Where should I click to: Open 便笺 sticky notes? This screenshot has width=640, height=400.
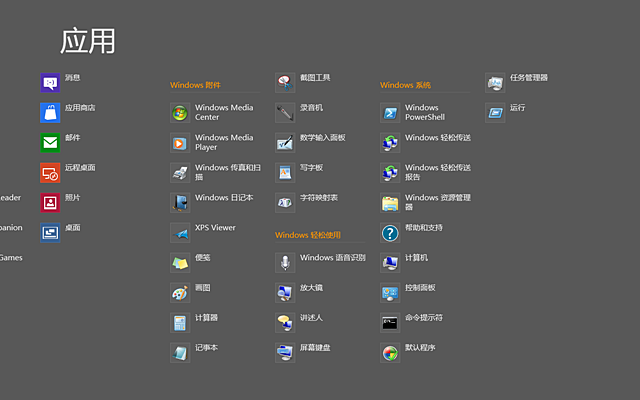point(190,262)
